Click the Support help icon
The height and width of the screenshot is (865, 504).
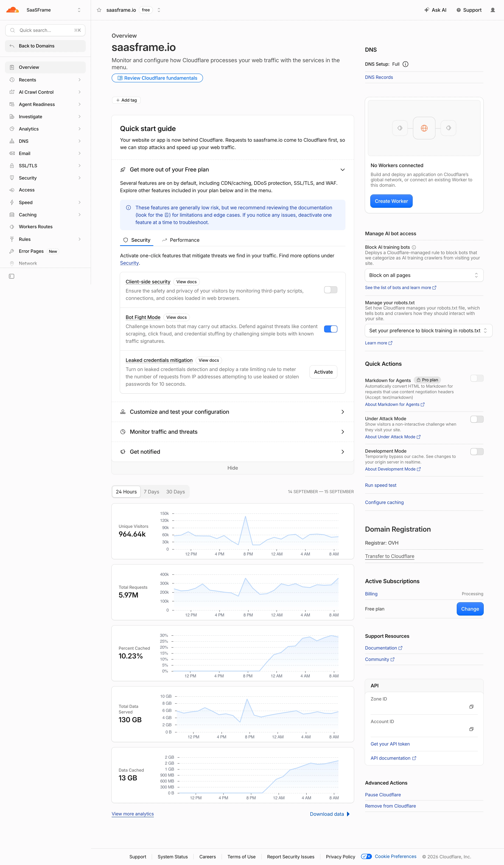click(x=458, y=10)
